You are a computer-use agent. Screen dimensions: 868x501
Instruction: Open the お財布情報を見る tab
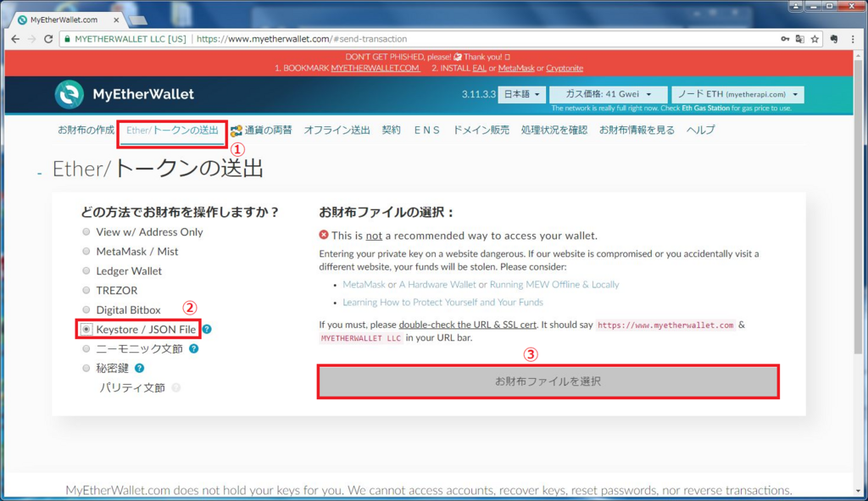(637, 130)
